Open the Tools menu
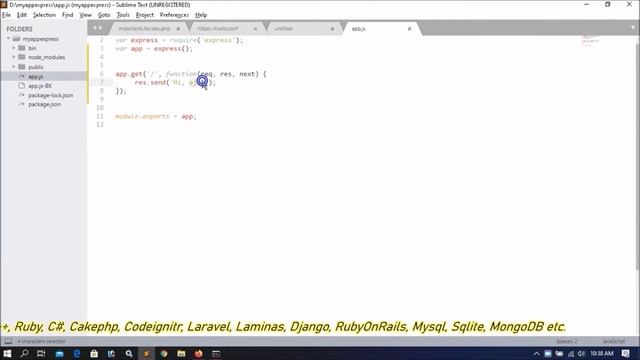 pos(123,15)
